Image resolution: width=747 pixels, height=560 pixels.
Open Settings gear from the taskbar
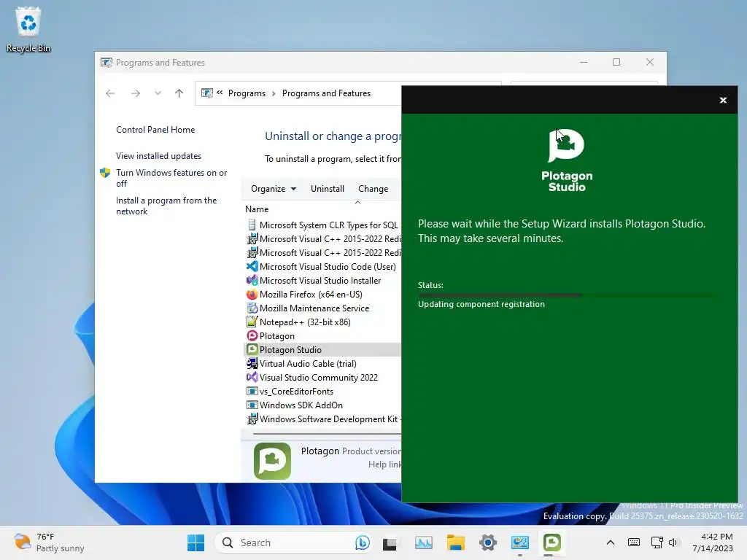tap(488, 542)
